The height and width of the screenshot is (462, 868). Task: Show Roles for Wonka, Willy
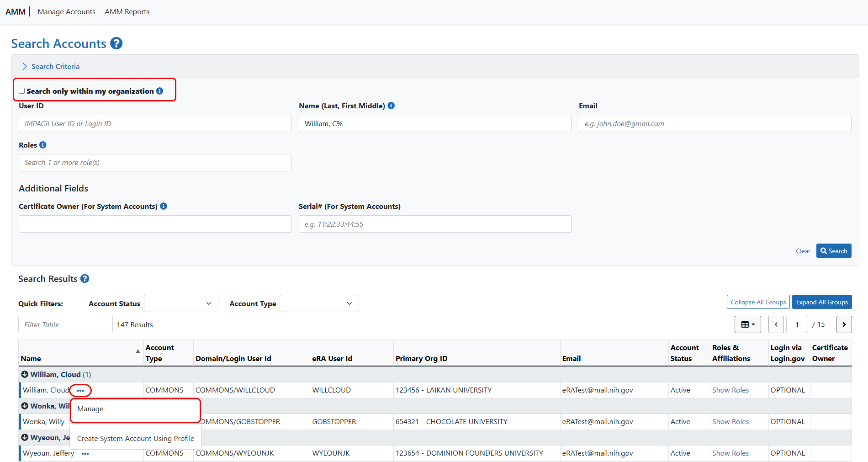(x=730, y=422)
